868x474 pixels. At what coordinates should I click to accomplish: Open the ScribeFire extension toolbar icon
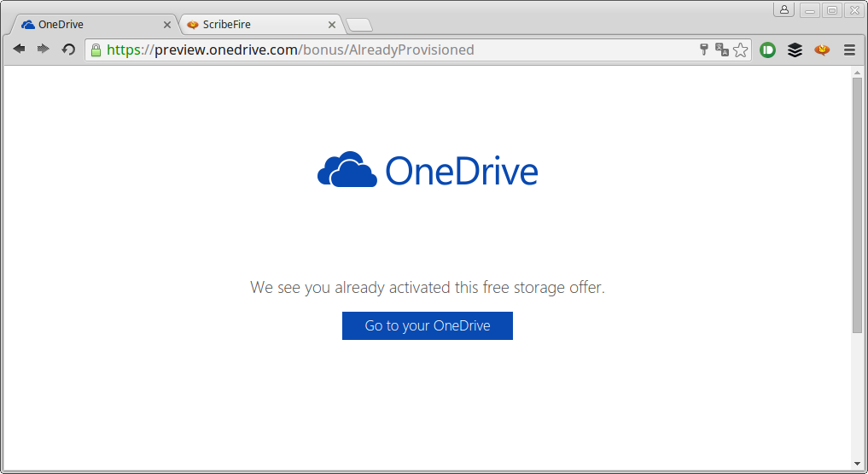pos(822,50)
